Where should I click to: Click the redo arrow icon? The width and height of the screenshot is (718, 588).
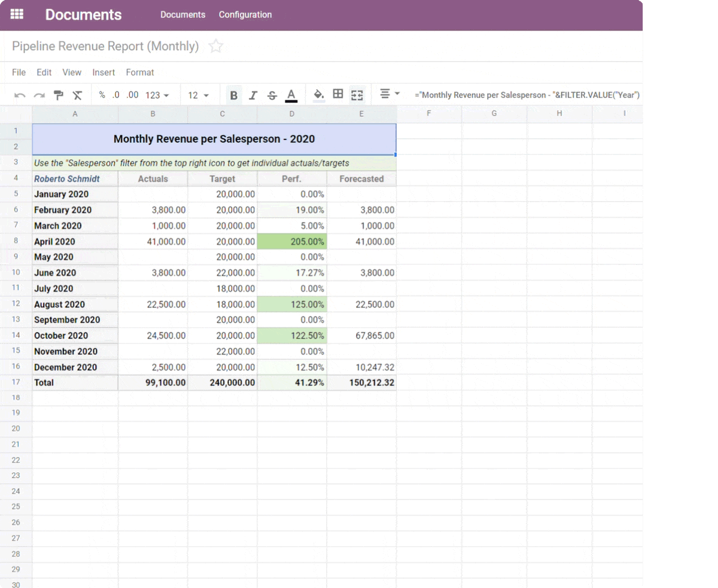point(39,95)
